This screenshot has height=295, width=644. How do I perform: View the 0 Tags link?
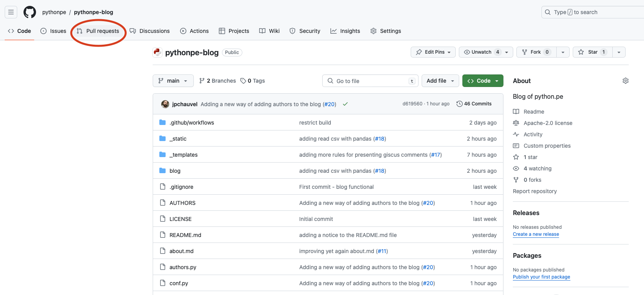pyautogui.click(x=253, y=81)
